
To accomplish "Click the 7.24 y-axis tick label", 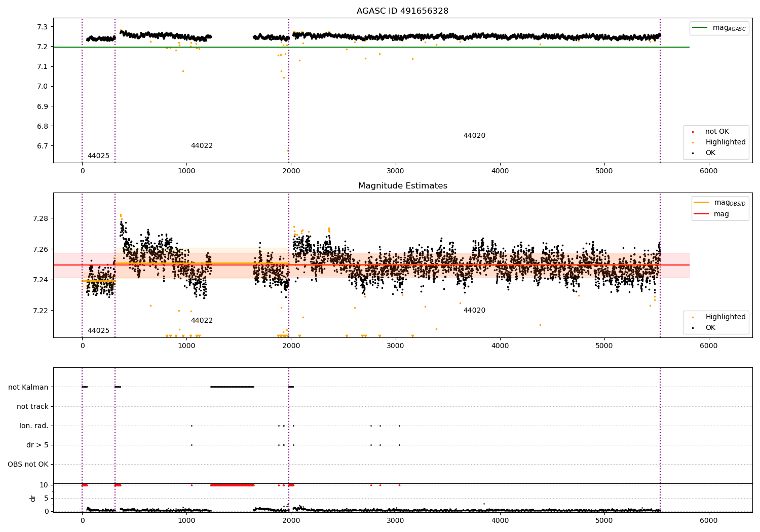I will click(x=41, y=280).
